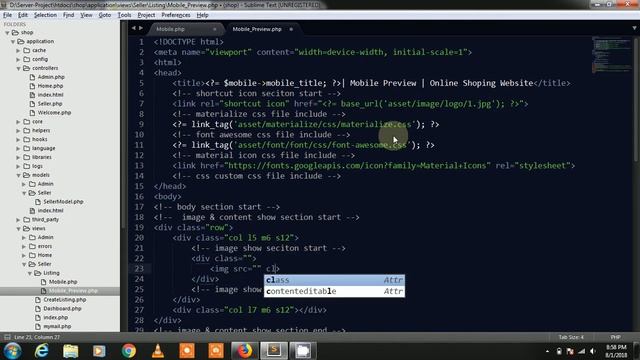The image size is (640, 360).
Task: Open File Explorer from the taskbar
Action: (71, 351)
